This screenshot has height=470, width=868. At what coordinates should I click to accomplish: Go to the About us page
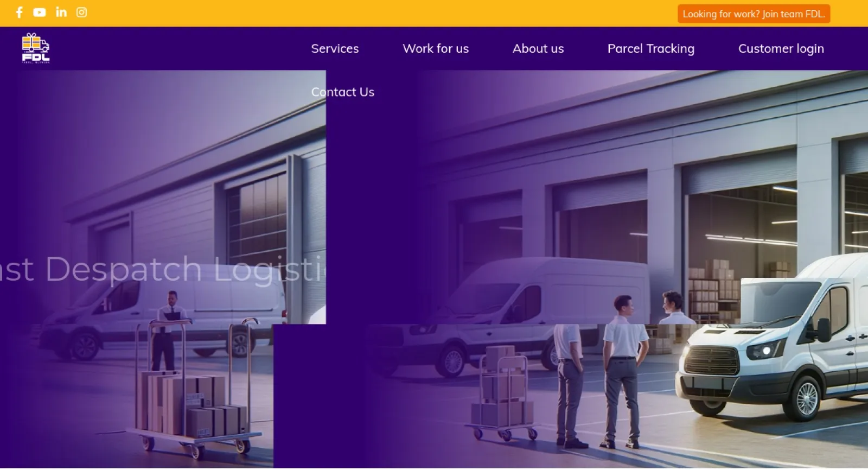coord(538,49)
